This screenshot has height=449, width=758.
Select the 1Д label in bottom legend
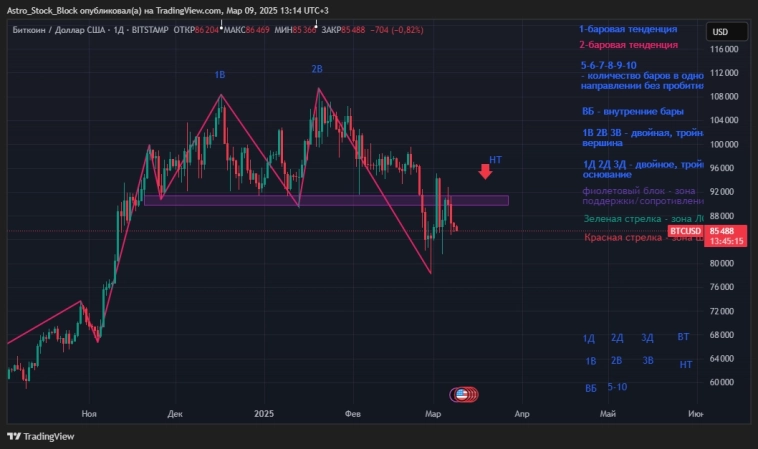point(589,338)
